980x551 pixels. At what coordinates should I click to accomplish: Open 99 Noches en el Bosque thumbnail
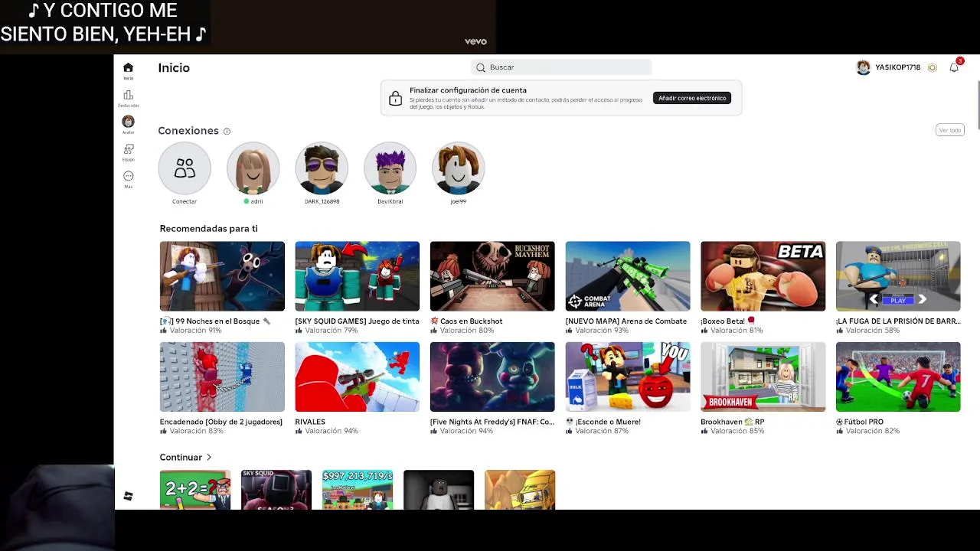coord(222,276)
